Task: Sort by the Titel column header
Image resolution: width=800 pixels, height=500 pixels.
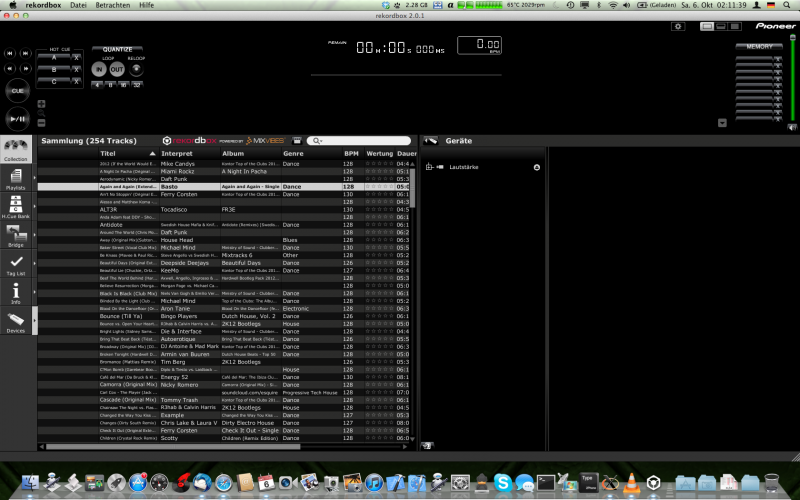Action: [x=128, y=154]
